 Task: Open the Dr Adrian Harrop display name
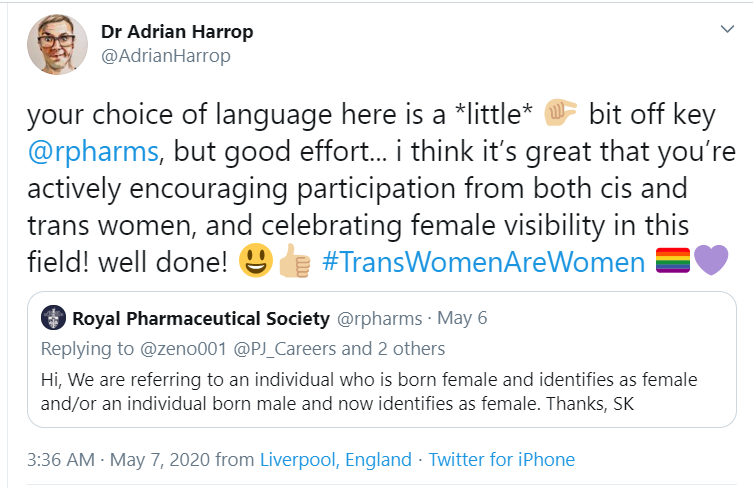(x=177, y=32)
